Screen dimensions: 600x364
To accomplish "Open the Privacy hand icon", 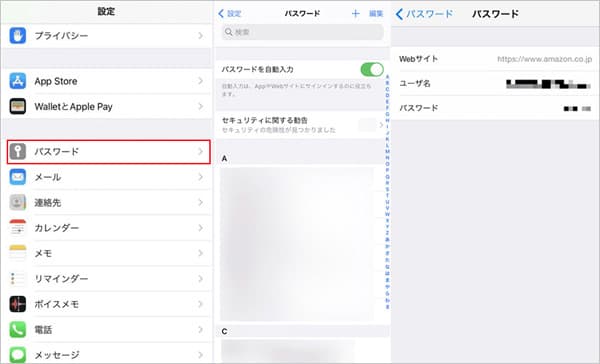I will pyautogui.click(x=18, y=36).
